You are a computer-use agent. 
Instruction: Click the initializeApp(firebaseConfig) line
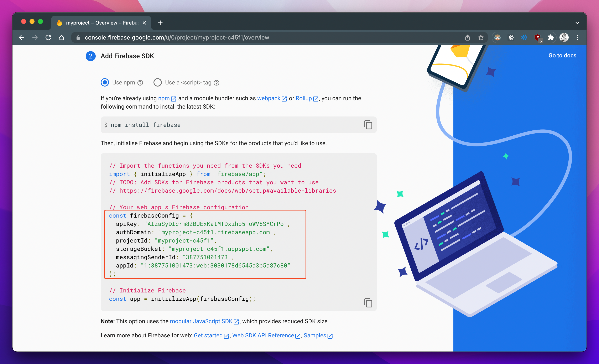tap(182, 299)
